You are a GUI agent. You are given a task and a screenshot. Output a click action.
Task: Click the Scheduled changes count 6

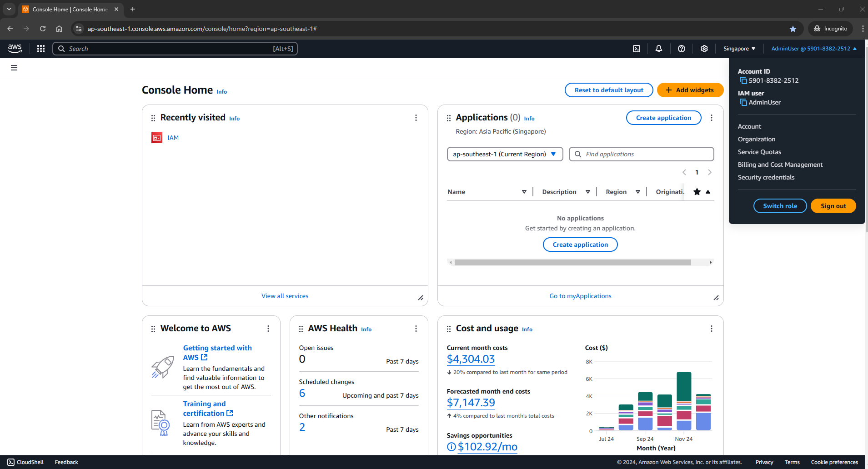(302, 393)
